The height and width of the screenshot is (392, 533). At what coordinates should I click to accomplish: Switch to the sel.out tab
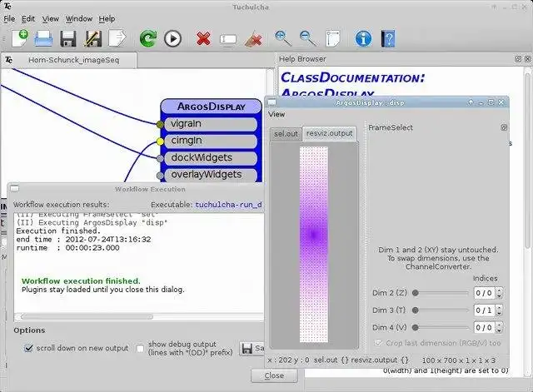pos(286,134)
